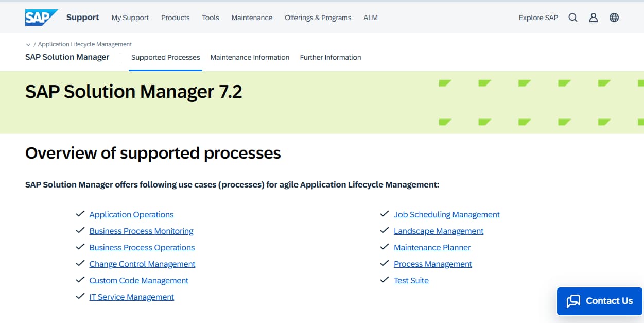Open the Products menu

(x=175, y=18)
